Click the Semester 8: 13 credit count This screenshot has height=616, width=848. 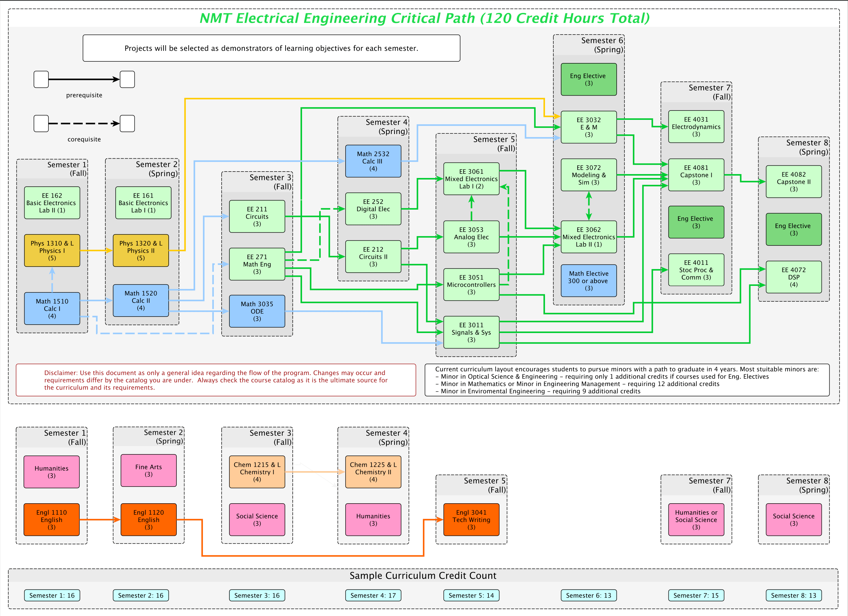(x=793, y=595)
